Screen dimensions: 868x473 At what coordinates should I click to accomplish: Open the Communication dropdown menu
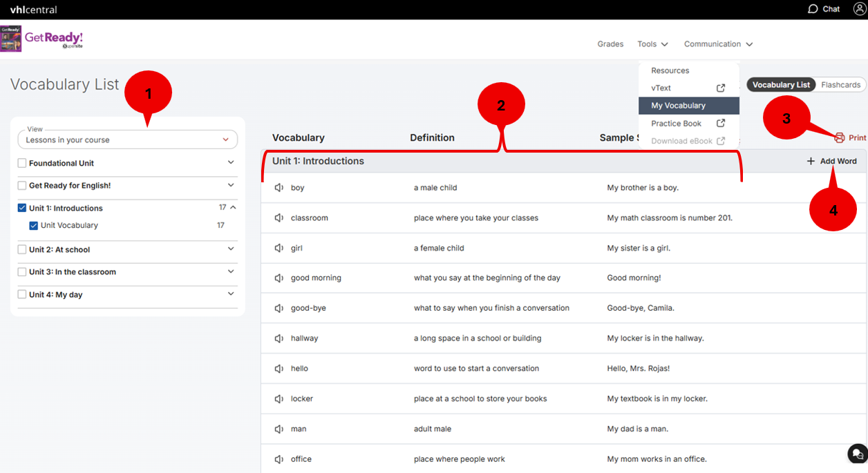(x=719, y=44)
